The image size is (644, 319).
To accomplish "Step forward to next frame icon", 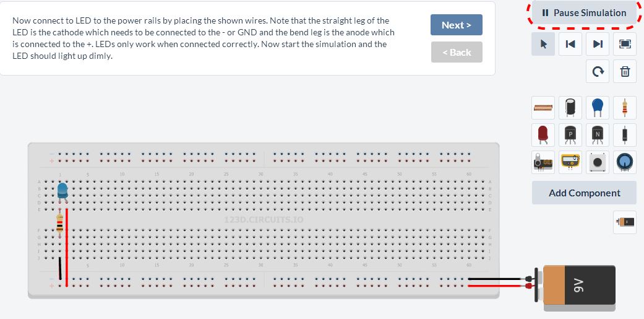I will (598, 44).
